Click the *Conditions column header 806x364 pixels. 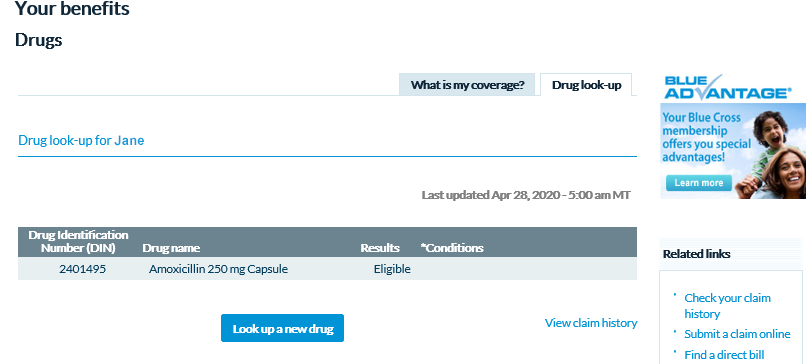(452, 248)
